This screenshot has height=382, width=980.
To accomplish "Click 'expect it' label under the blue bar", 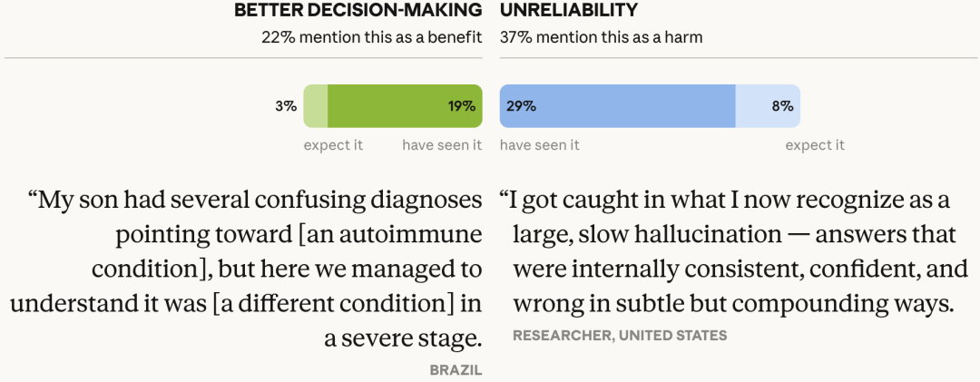I will click(x=815, y=145).
